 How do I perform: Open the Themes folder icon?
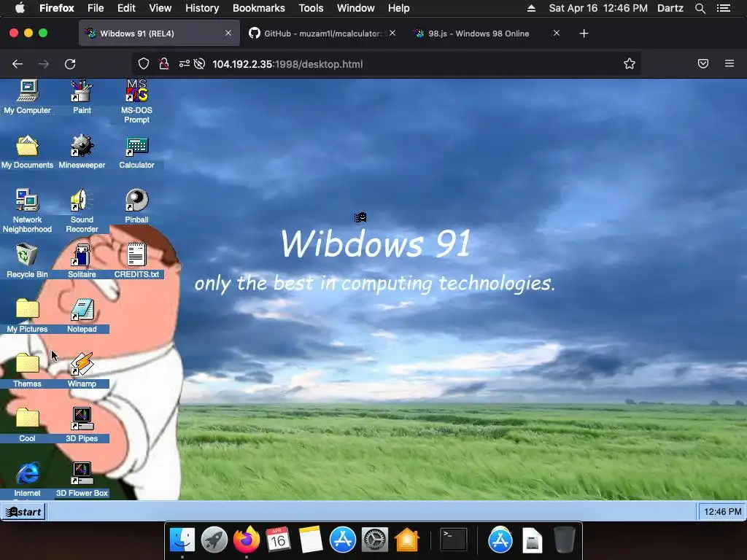pos(27,370)
